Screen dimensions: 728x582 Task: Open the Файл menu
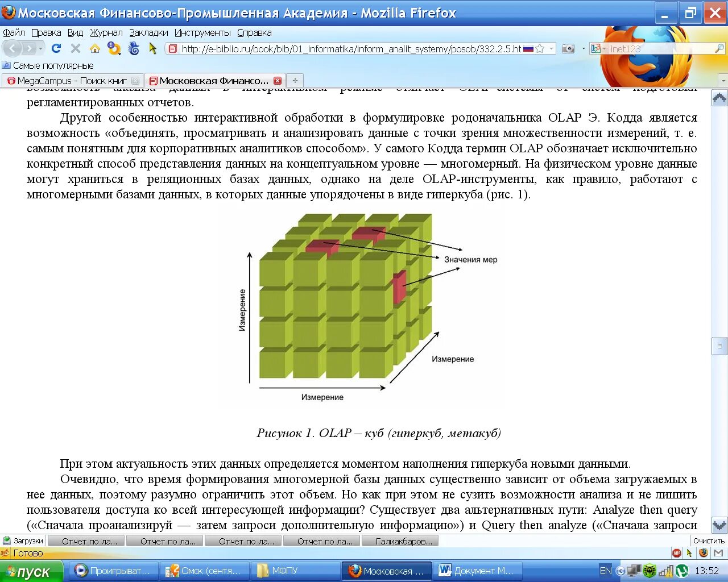point(14,32)
